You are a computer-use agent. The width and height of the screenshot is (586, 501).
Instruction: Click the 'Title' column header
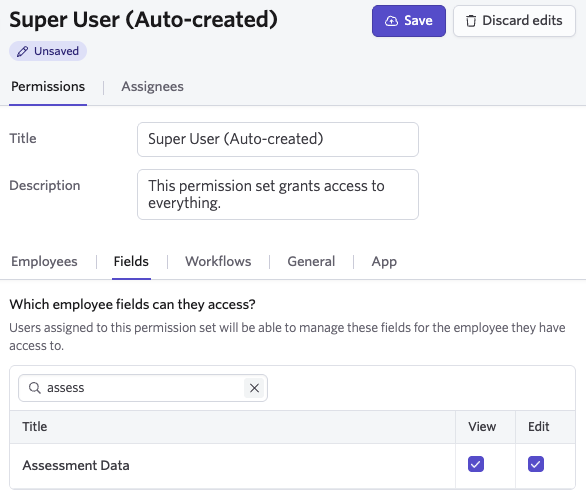35,427
